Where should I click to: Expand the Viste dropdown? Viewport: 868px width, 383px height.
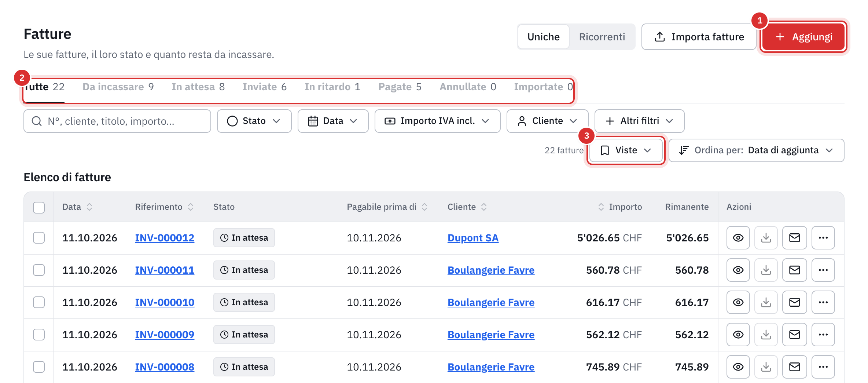(x=626, y=150)
